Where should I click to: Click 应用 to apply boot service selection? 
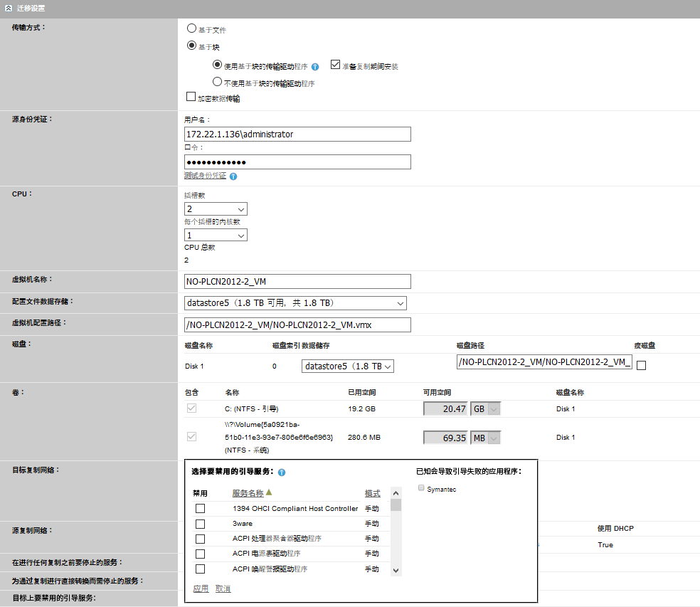(x=201, y=588)
